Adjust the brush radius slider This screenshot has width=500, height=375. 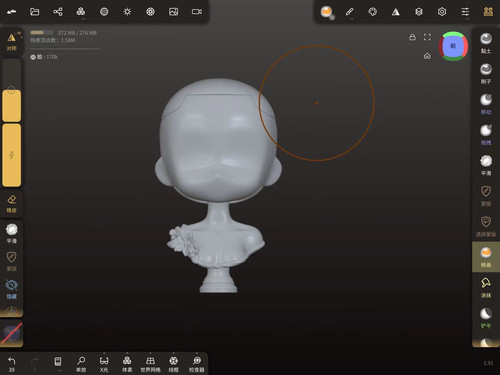pyautogui.click(x=12, y=90)
